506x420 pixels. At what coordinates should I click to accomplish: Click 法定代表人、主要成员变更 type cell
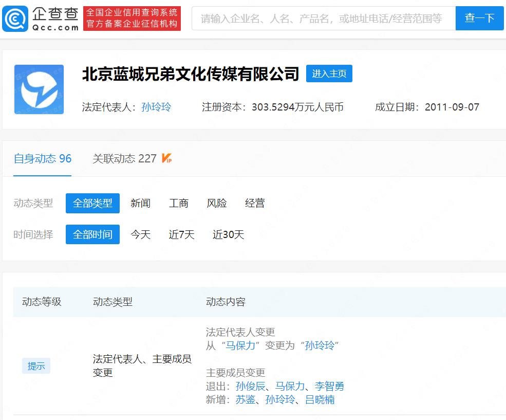click(x=142, y=366)
